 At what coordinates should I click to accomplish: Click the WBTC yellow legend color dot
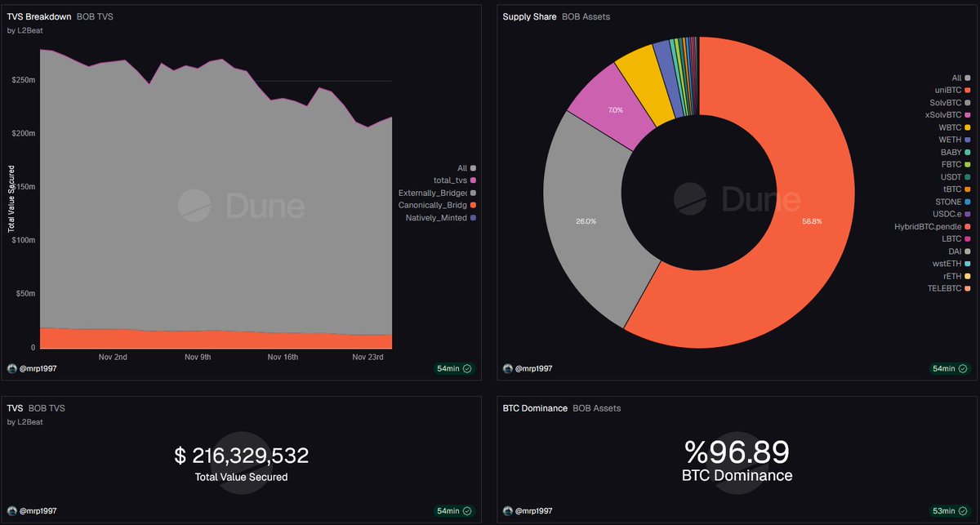pyautogui.click(x=968, y=128)
